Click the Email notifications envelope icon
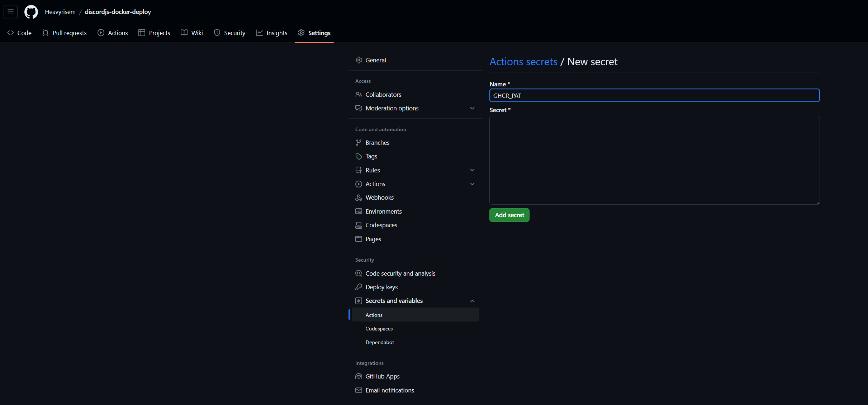Viewport: 868px width, 405px height. pos(359,390)
